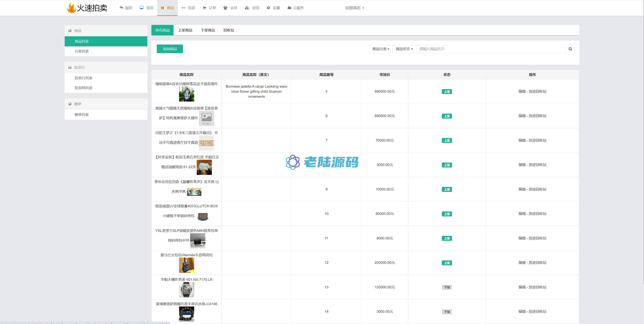Click the landscape painting thumbnail for product 9
Screen dimensions: 644x324
194,192
